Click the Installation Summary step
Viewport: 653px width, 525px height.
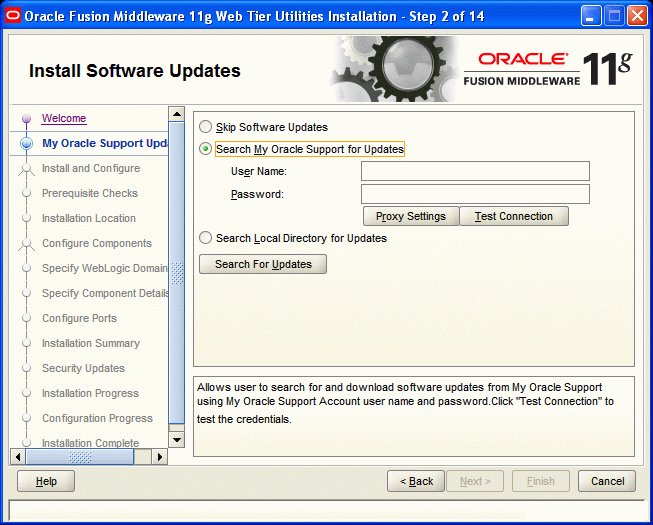tap(91, 343)
